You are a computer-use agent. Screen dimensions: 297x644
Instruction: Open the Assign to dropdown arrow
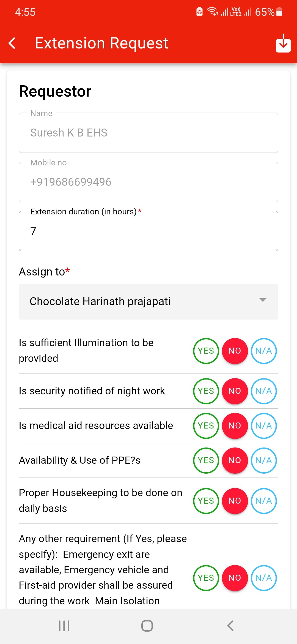(x=263, y=300)
